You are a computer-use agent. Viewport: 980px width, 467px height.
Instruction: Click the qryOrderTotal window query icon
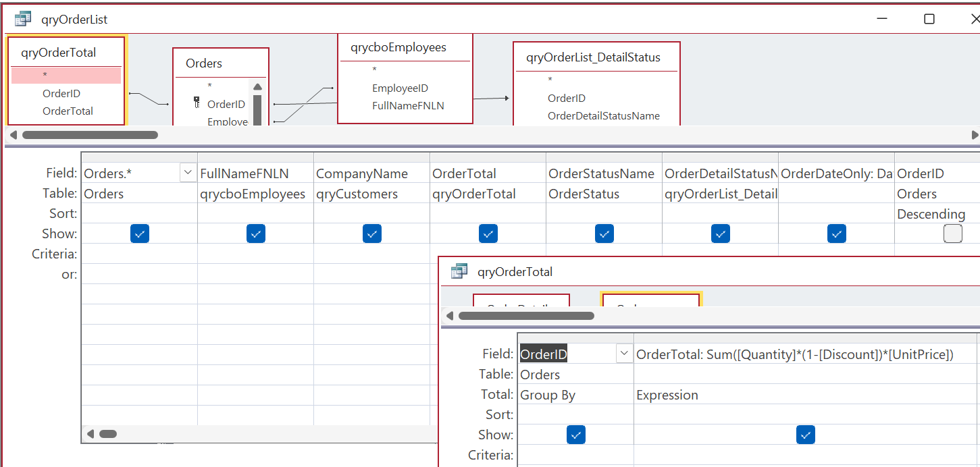tap(459, 271)
